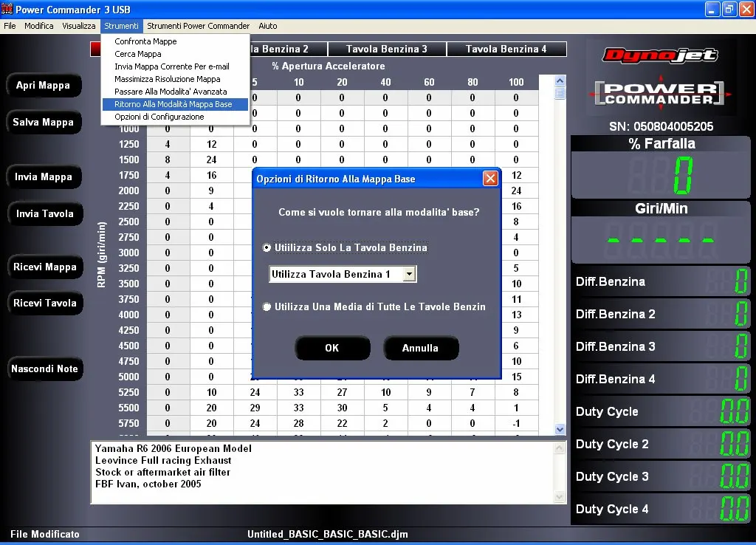Choose Cerca Mappa menu entry
The width and height of the screenshot is (756, 545).
[175, 54]
